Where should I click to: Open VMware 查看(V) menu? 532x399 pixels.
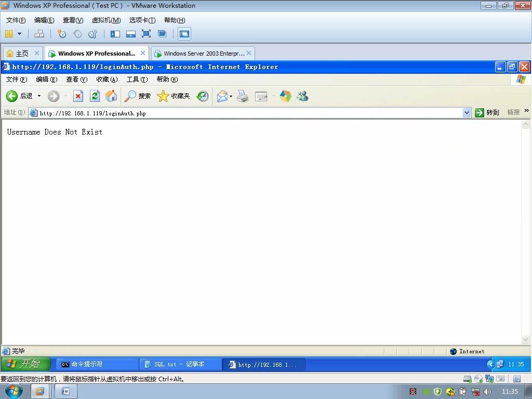[73, 20]
